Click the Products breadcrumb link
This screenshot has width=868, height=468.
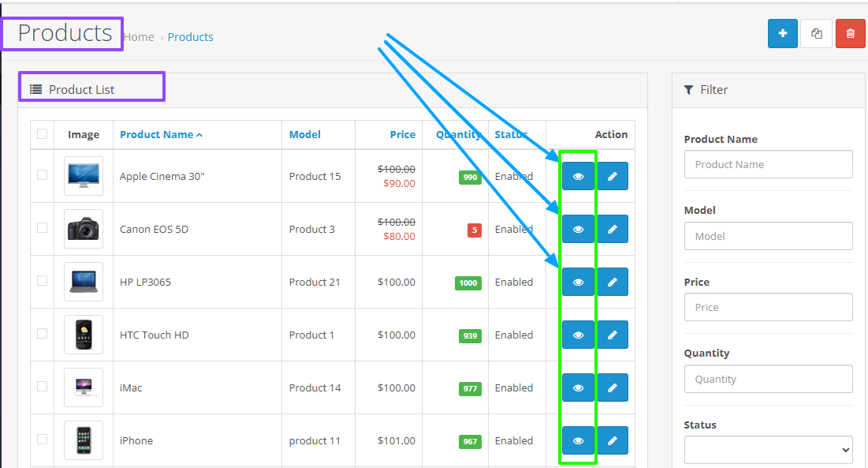point(190,37)
